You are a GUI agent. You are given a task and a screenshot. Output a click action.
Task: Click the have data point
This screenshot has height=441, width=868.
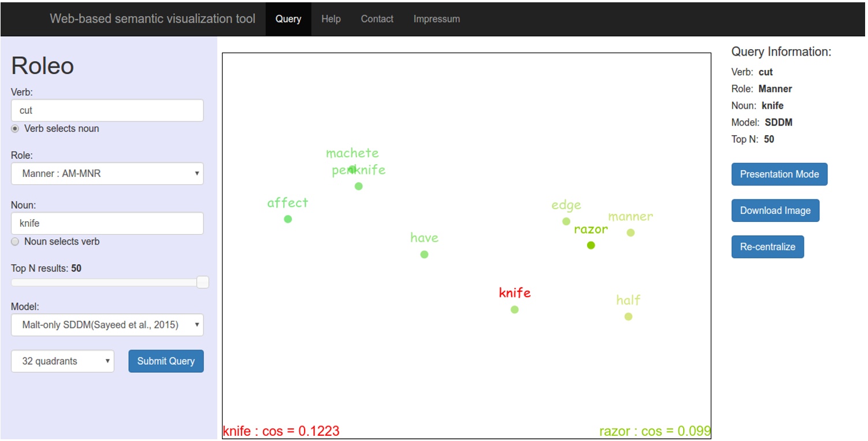424,254
